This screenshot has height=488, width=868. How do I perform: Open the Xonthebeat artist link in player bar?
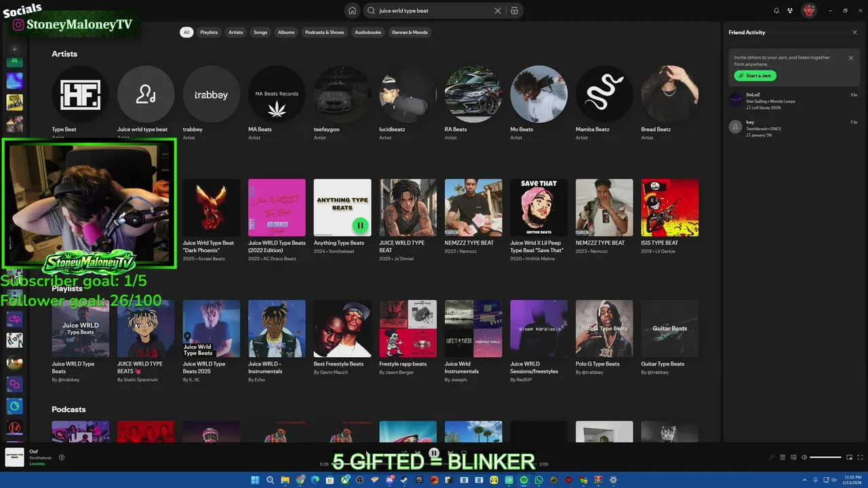click(x=41, y=457)
